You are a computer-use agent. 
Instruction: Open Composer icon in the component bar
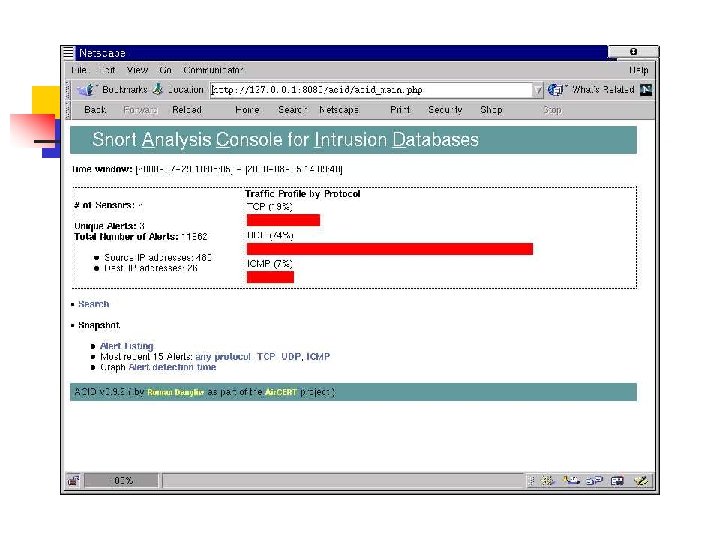[641, 481]
